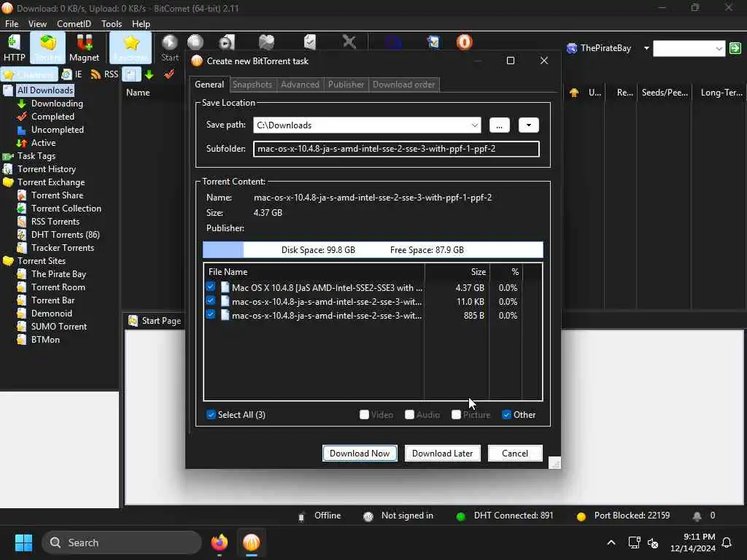Click the Download Now button
This screenshot has height=560, width=747.
coord(360,454)
